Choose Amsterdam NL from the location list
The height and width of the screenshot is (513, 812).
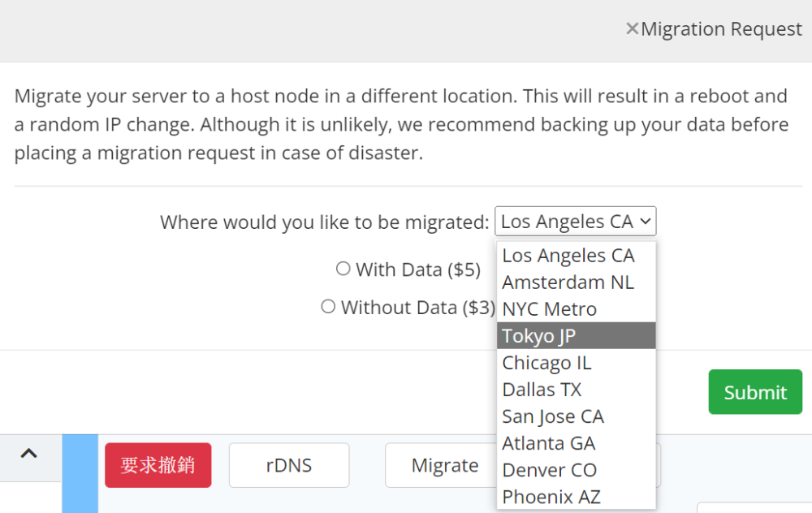tap(576, 282)
